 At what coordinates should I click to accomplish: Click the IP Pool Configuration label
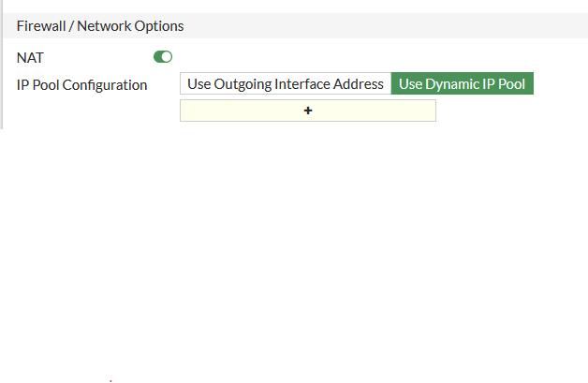pos(82,84)
